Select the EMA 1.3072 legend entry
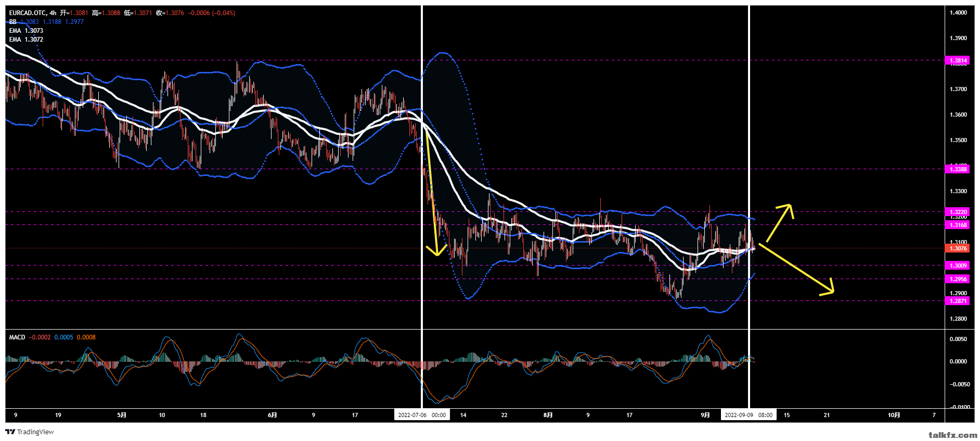 click(26, 40)
